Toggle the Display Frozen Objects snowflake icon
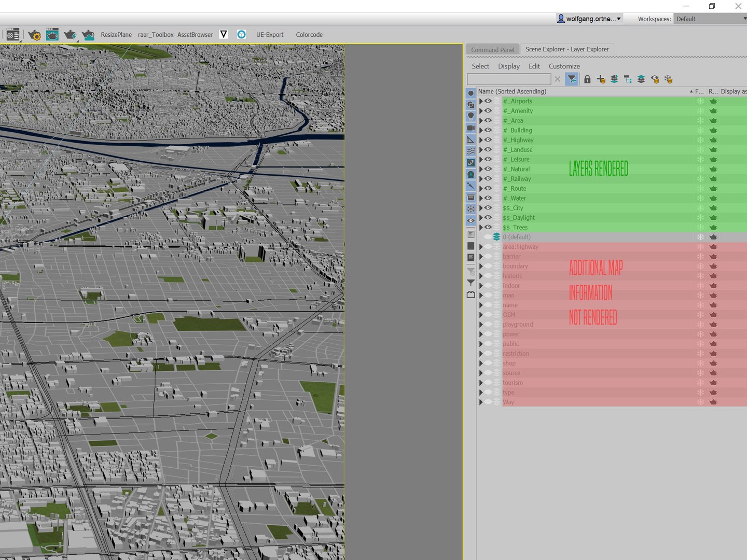Screen dimensions: 747x560 (471, 209)
